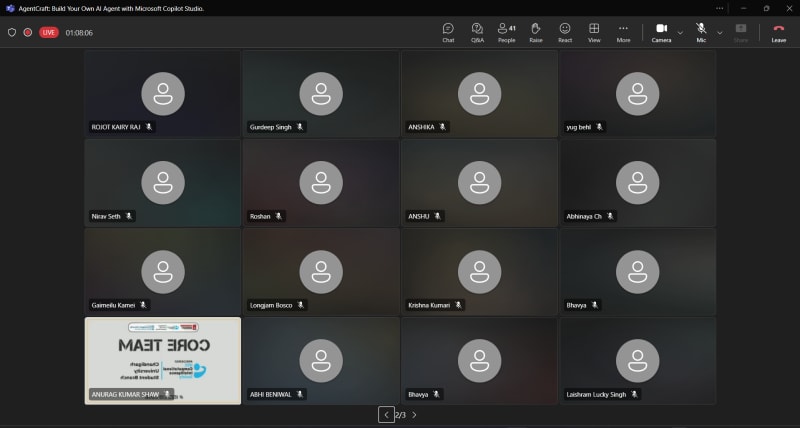This screenshot has height=428, width=800.
Task: Leave the meeting
Action: [779, 33]
